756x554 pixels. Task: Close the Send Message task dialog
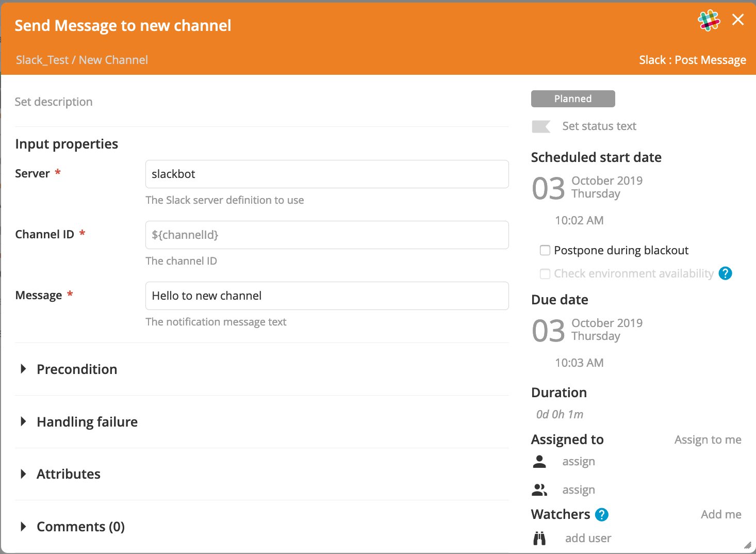[738, 20]
